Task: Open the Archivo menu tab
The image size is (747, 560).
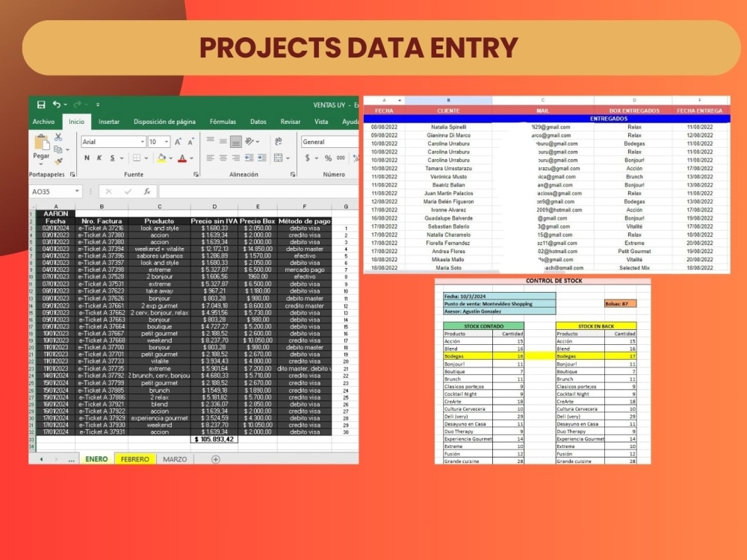Action: tap(43, 122)
